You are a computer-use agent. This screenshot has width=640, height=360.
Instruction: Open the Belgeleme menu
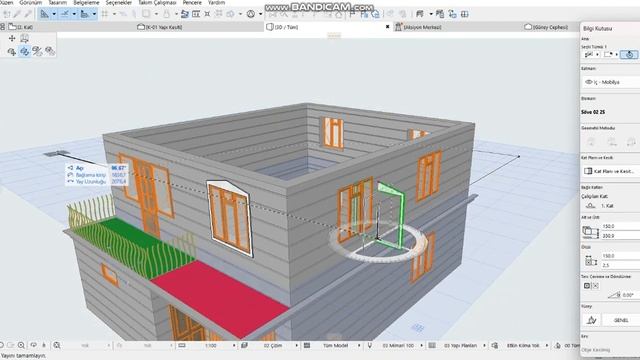(x=86, y=2)
